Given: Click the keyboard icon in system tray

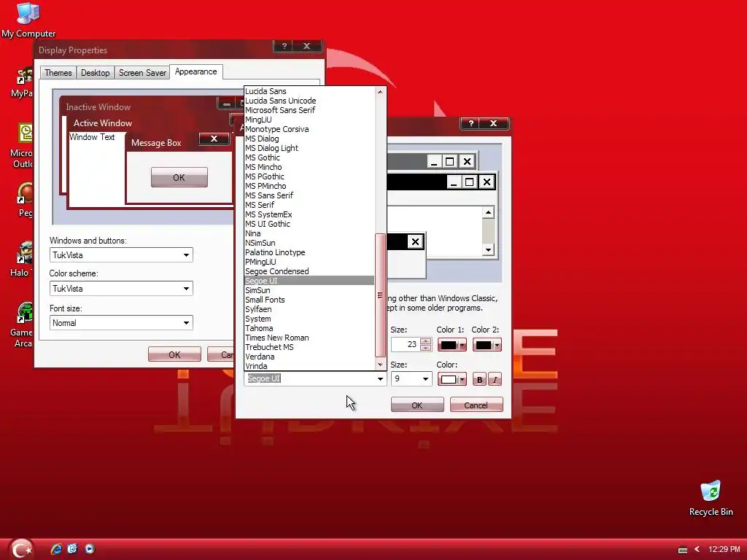Looking at the screenshot, I should pyautogui.click(x=683, y=550).
